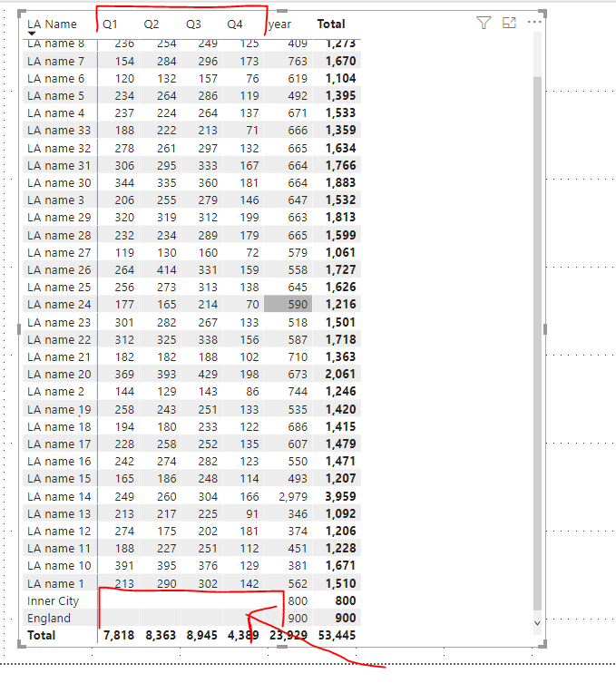The image size is (616, 693).
Task: Select row label LA name 25
Action: coord(59,287)
